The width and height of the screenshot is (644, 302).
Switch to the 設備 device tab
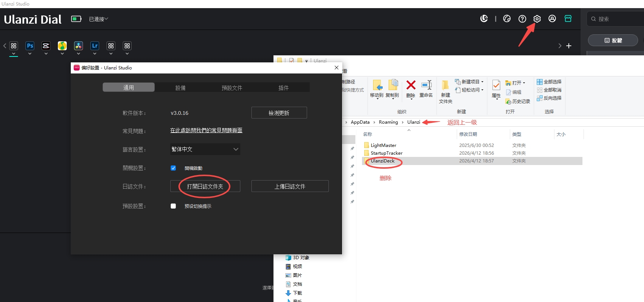click(x=180, y=87)
